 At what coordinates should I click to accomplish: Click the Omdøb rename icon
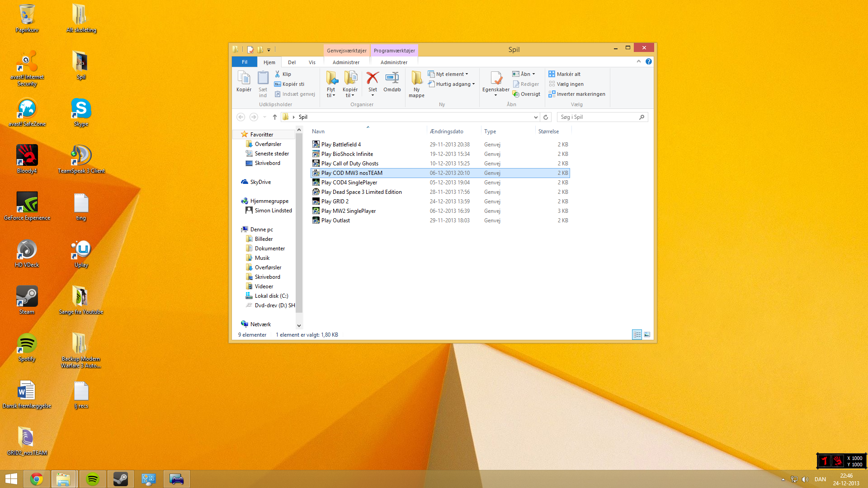pyautogui.click(x=392, y=82)
